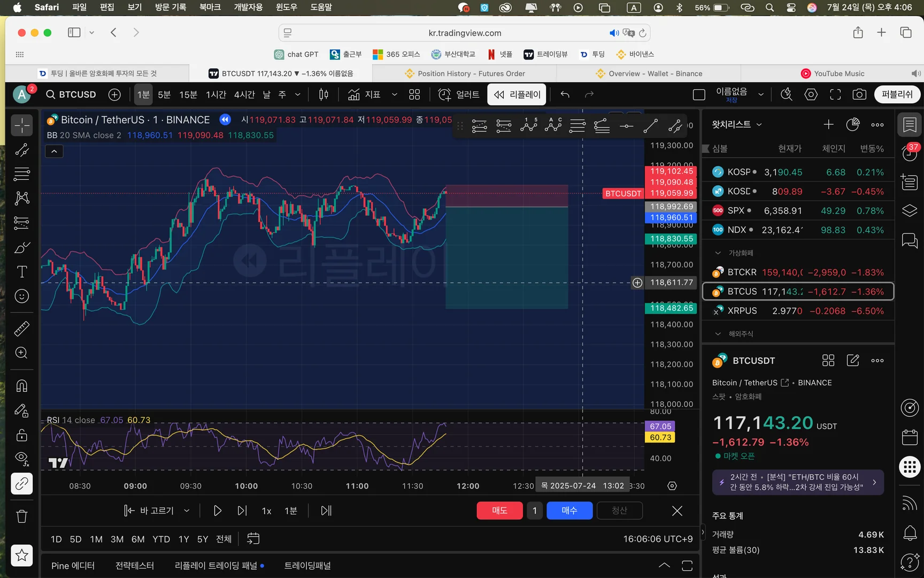Open the 왓치리스트 dropdown
Viewport: 924px width, 578px height.
pyautogui.click(x=737, y=125)
